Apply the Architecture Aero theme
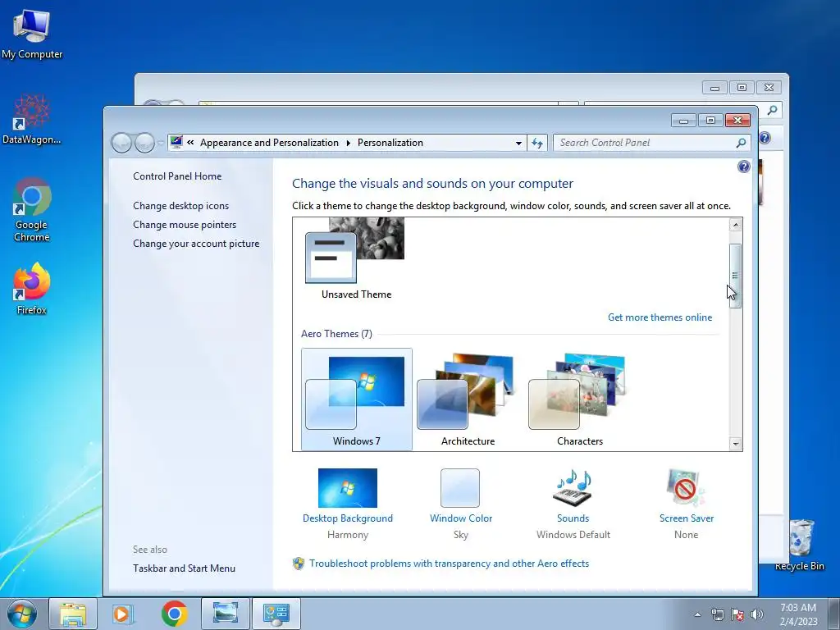The image size is (840, 630). click(468, 399)
